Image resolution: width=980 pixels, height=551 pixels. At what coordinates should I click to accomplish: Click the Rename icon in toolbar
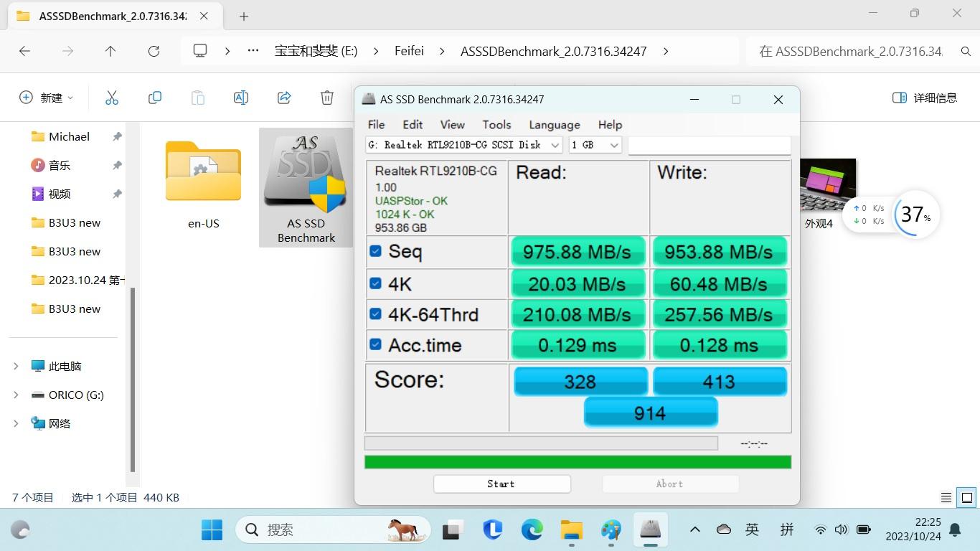pos(241,98)
